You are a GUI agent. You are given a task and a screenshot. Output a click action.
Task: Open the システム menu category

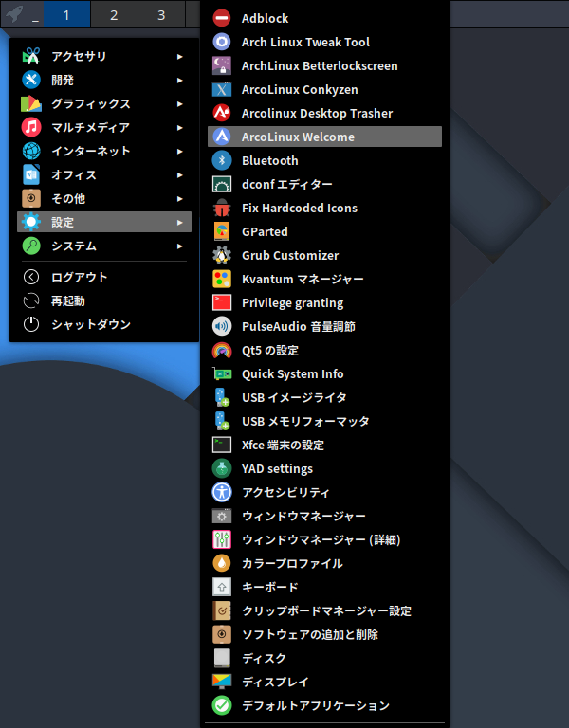[x=104, y=246]
